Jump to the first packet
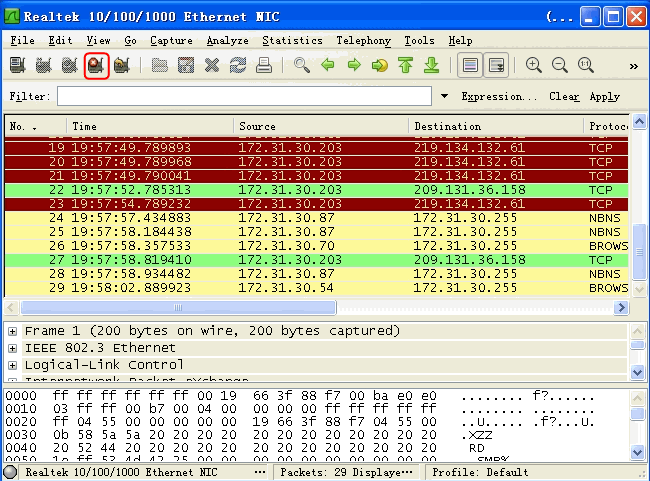Viewport: 650px width, 481px height. pos(405,66)
